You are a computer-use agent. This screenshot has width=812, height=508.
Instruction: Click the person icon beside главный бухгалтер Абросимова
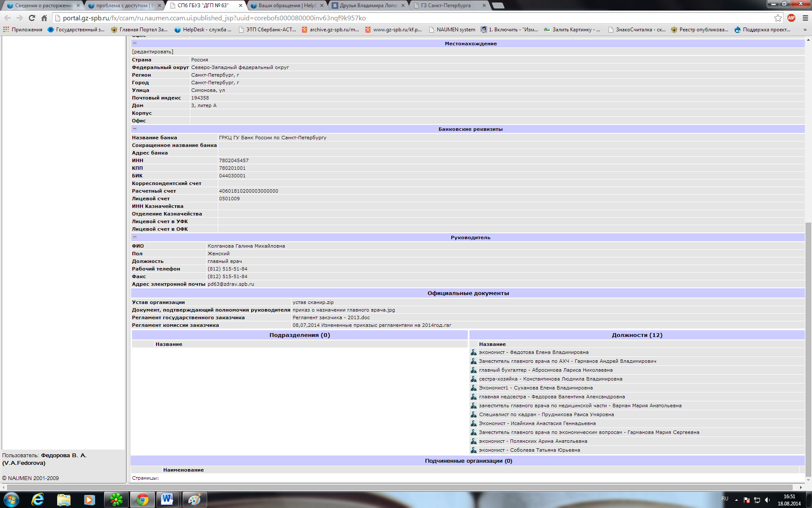pyautogui.click(x=474, y=370)
